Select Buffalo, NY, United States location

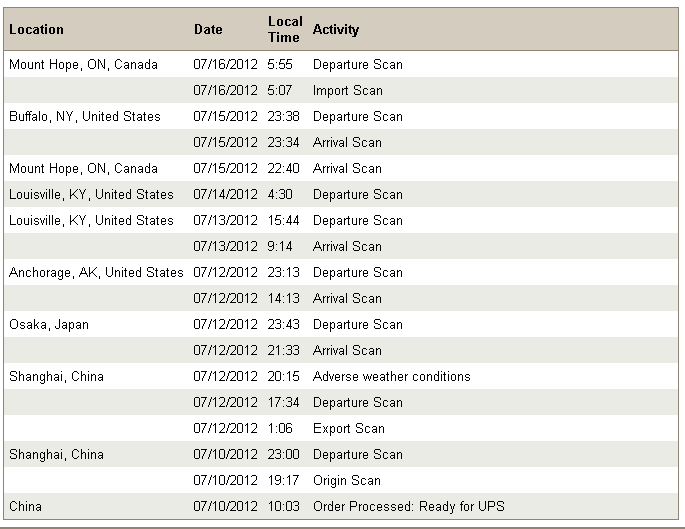coord(84,117)
